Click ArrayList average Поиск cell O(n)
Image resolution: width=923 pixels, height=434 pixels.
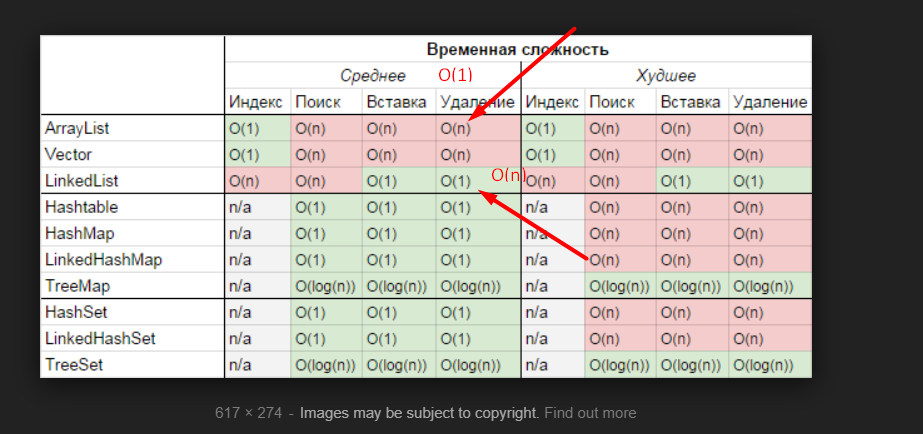click(326, 128)
